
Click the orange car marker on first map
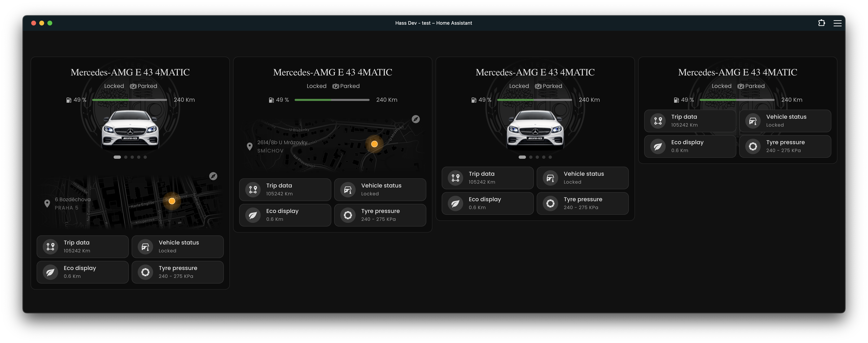172,201
